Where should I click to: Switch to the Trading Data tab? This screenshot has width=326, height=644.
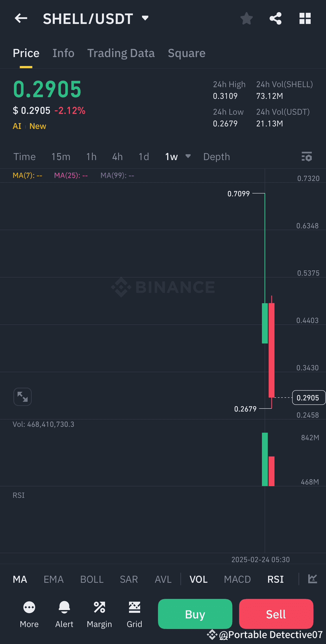(121, 53)
